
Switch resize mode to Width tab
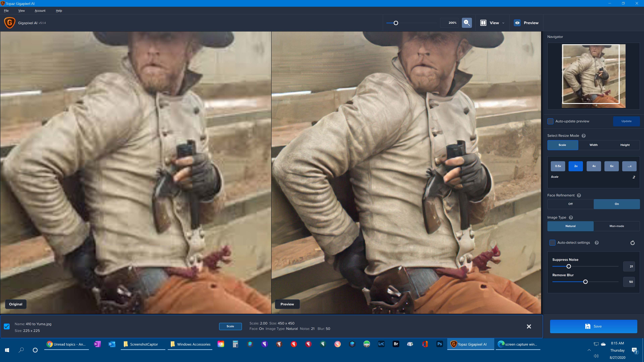pyautogui.click(x=594, y=145)
